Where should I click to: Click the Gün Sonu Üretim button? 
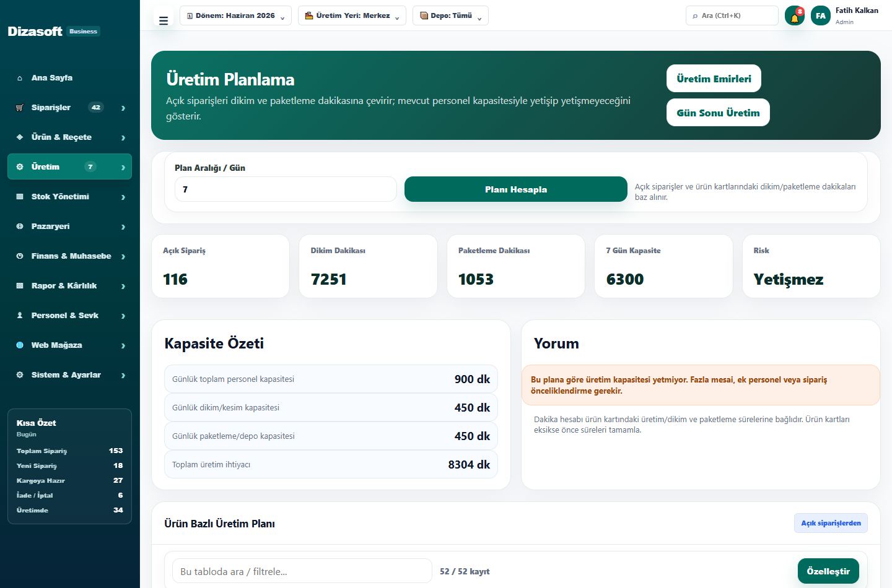[x=718, y=113]
